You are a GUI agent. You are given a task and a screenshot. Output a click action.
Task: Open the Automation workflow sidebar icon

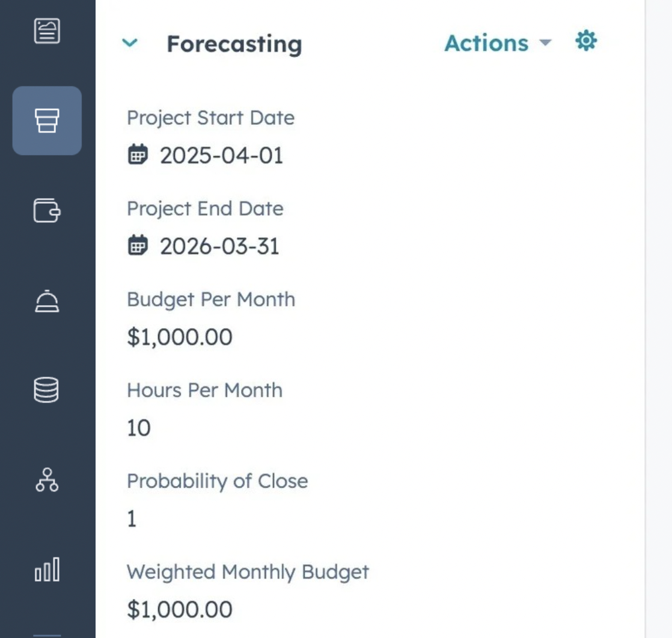pyautogui.click(x=47, y=480)
